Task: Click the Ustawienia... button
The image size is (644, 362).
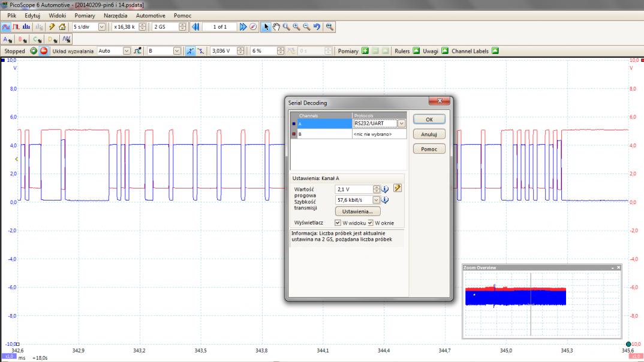Action: coord(357,211)
